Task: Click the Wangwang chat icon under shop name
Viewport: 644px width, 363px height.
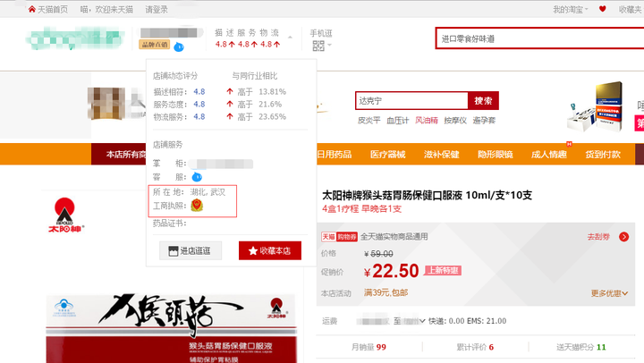Action: click(179, 46)
